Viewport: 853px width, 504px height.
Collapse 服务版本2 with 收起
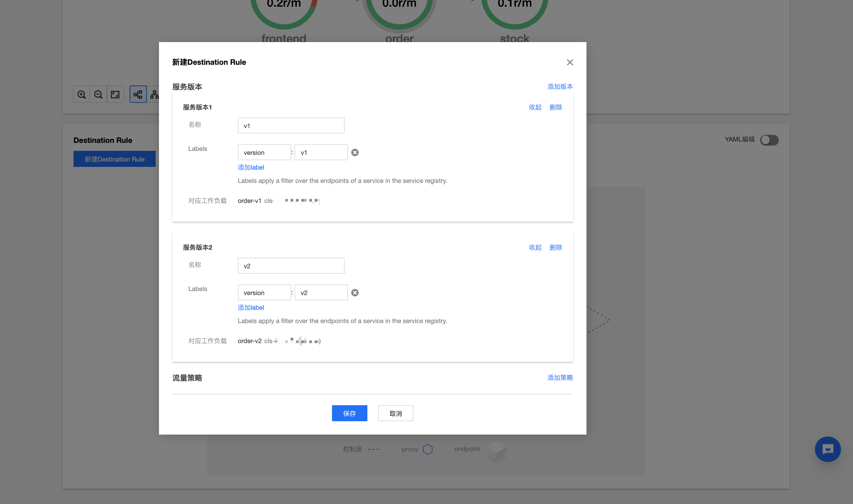tap(535, 248)
